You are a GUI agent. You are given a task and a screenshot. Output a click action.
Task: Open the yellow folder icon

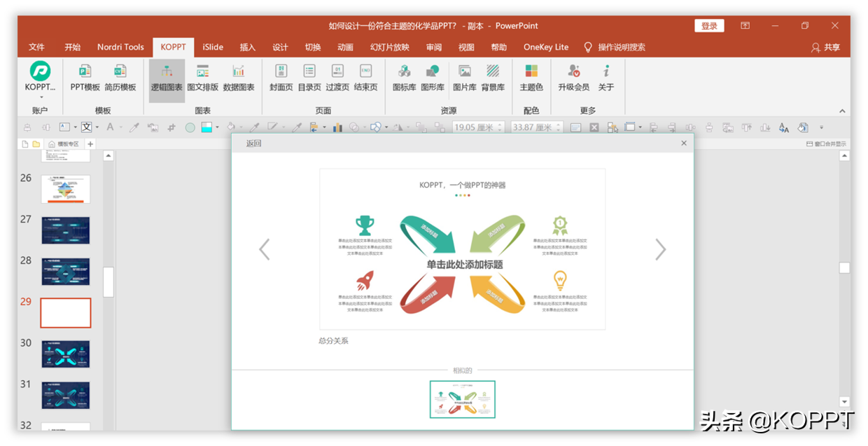tap(36, 144)
